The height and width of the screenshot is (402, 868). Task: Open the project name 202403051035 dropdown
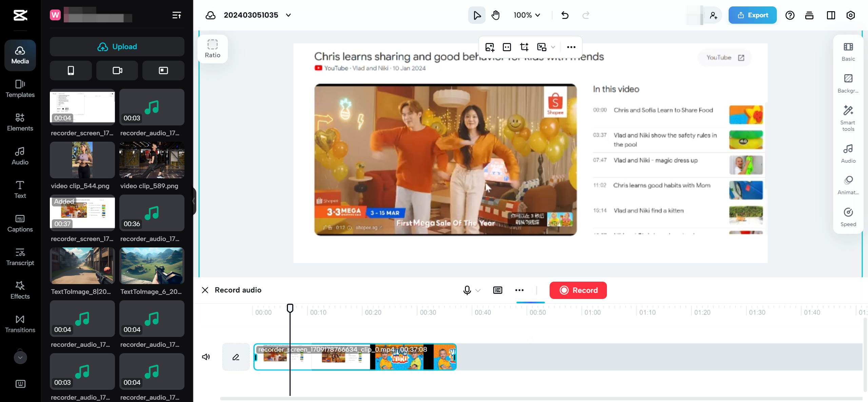pos(288,15)
